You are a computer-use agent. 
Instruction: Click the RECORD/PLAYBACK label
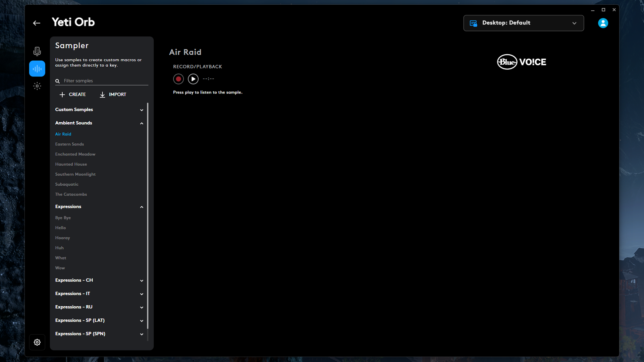(198, 67)
